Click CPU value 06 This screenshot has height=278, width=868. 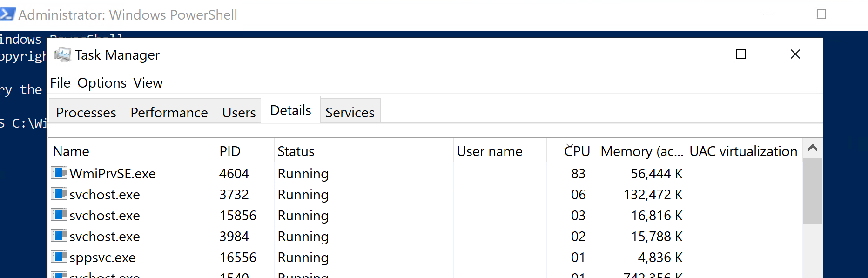click(x=578, y=195)
